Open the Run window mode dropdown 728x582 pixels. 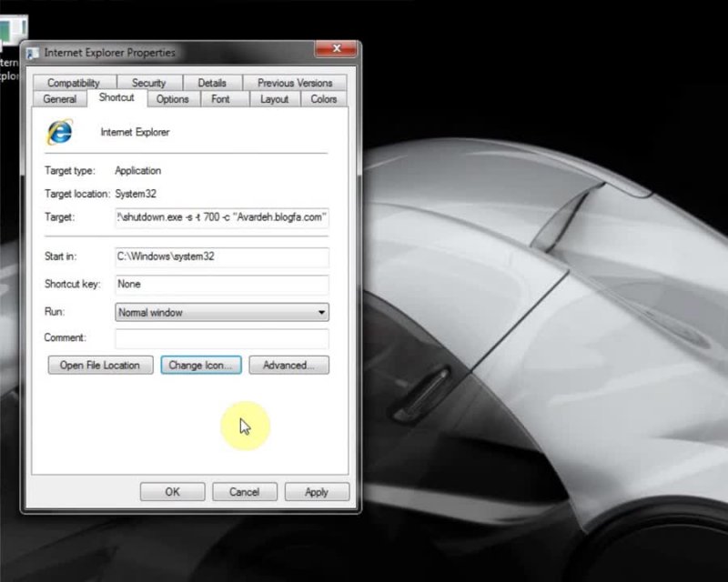[222, 312]
